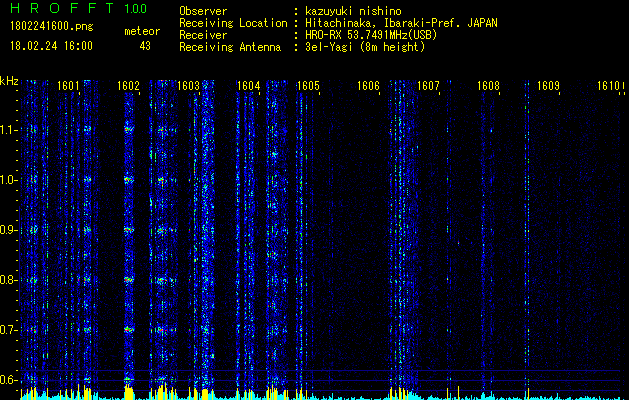
Task: Click the 1607 time marker
Action: (428, 86)
